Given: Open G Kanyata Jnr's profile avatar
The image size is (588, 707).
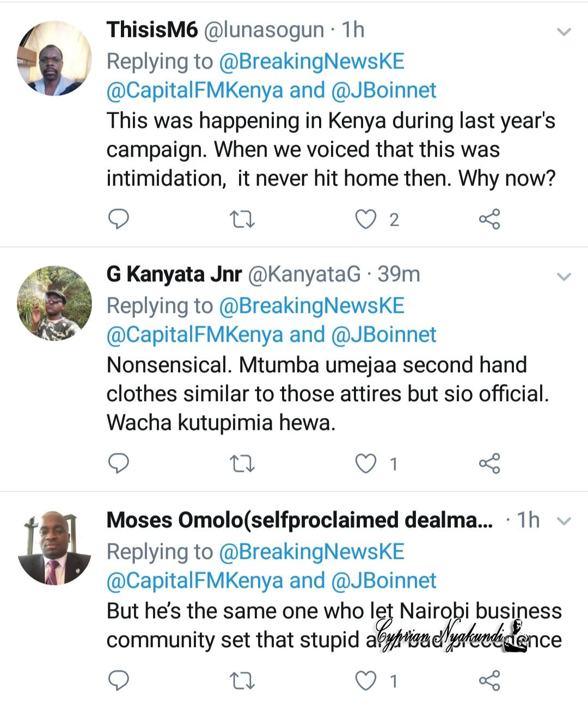Looking at the screenshot, I should pos(54,304).
